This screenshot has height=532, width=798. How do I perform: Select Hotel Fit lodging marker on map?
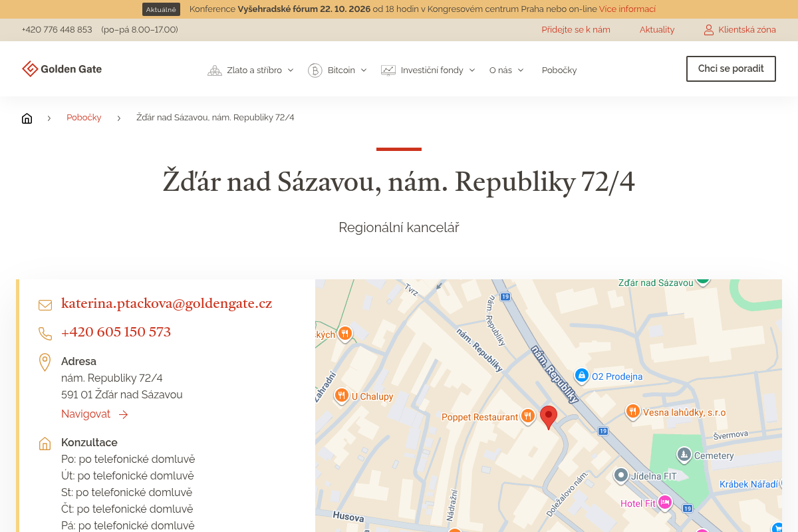pyautogui.click(x=664, y=503)
